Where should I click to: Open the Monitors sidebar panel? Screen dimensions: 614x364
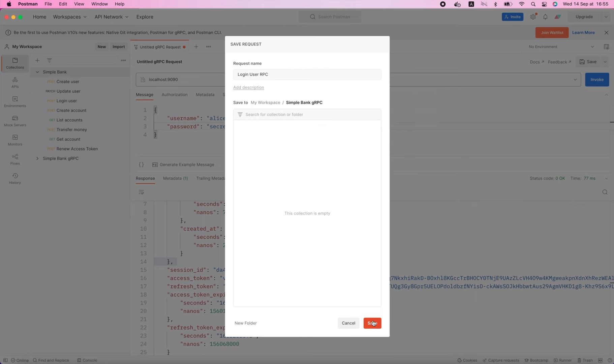pos(15,140)
